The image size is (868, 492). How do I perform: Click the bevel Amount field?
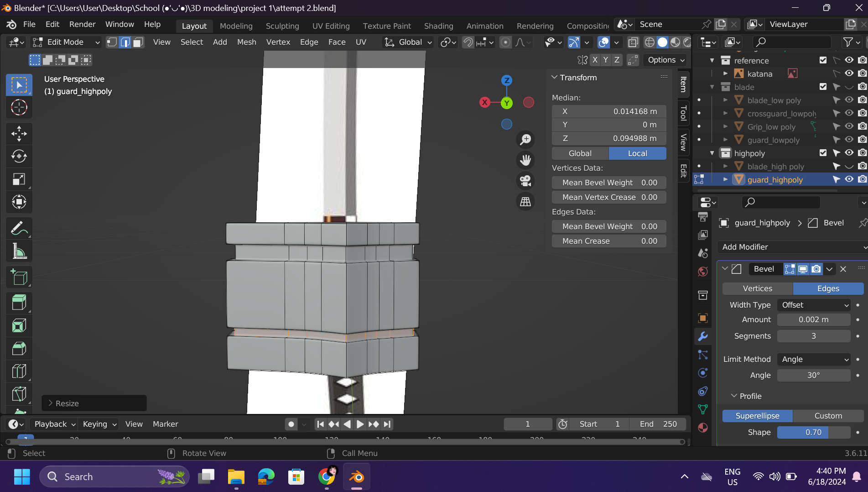coord(814,319)
